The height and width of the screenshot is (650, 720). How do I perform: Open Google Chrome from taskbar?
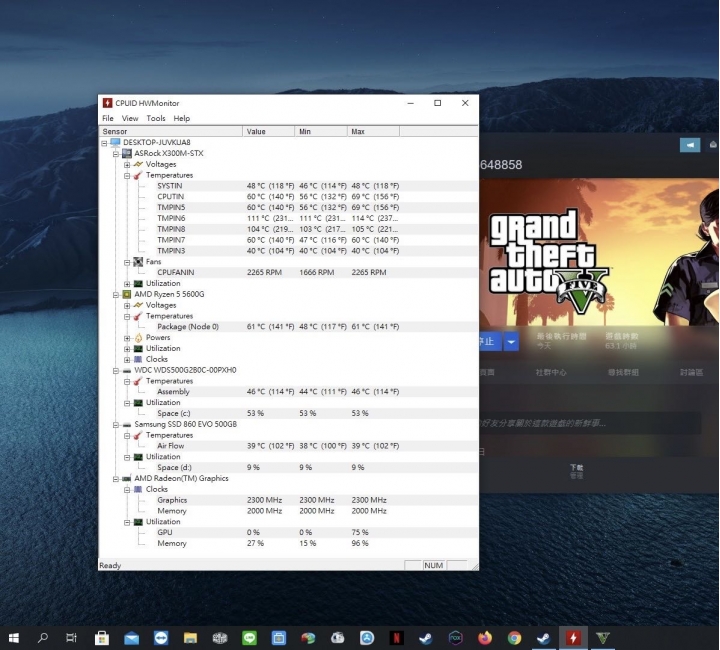click(514, 638)
